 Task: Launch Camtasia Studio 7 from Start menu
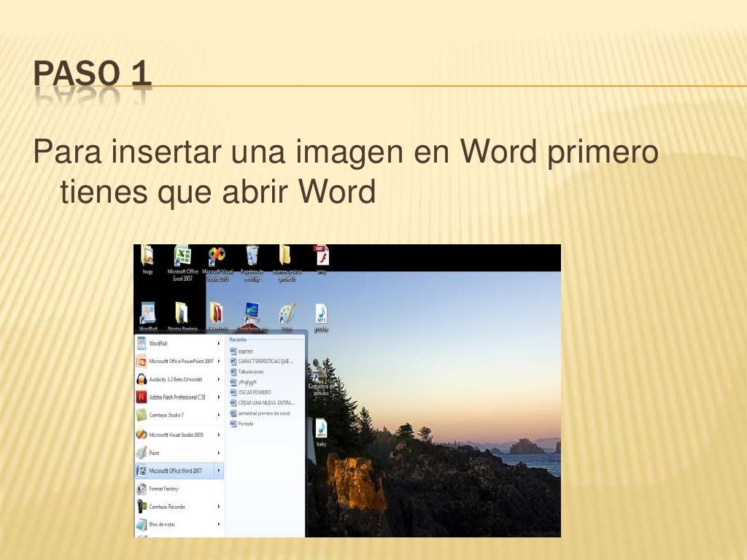click(179, 415)
